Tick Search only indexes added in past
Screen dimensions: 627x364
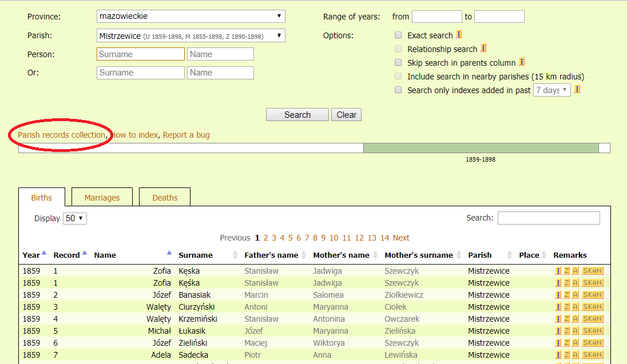398,90
